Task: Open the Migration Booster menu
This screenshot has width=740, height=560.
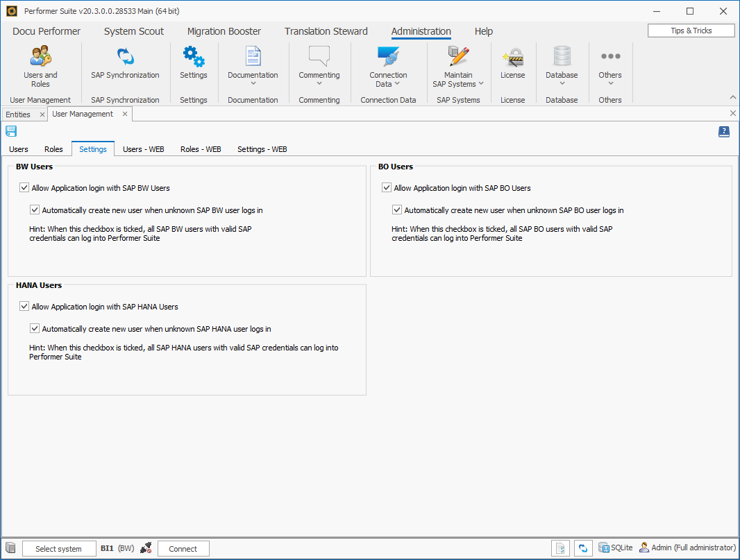Action: click(x=224, y=31)
